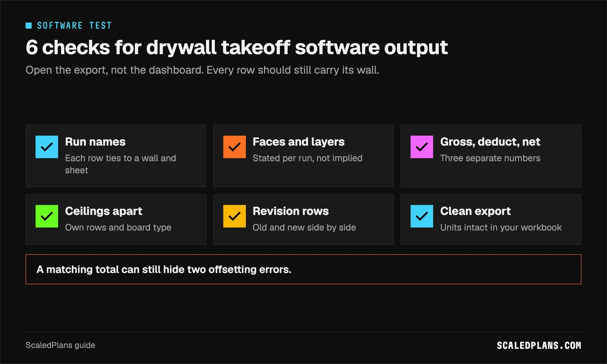
Task: Select the 'Run names' card title
Action: coord(95,142)
